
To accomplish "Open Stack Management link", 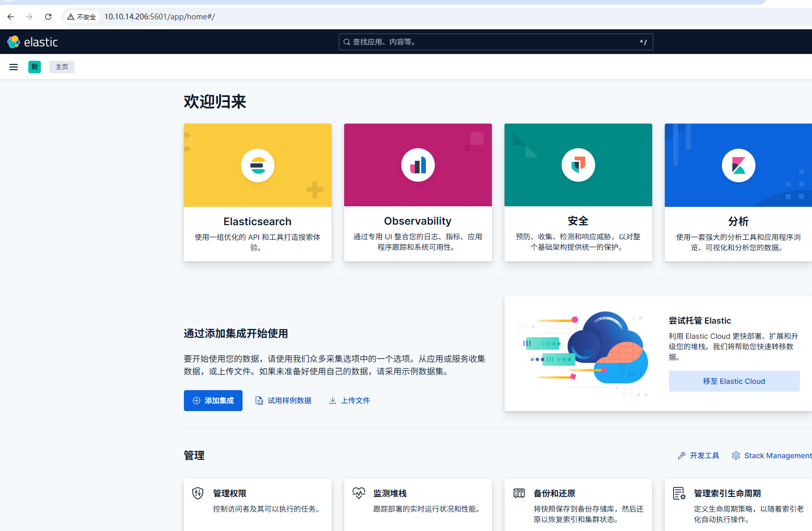I will pos(772,456).
